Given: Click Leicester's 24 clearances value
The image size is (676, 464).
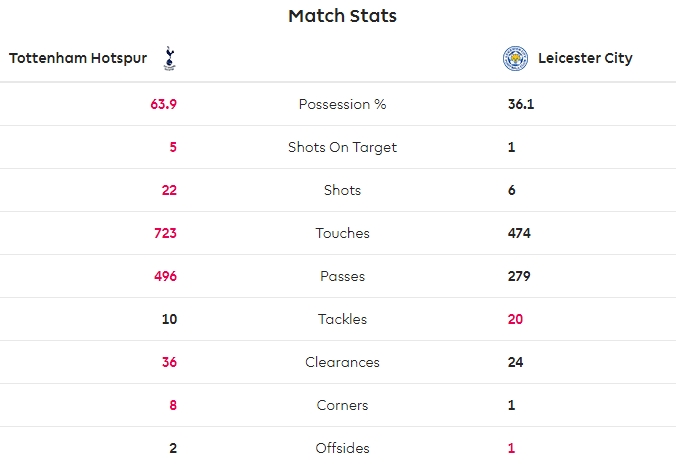Looking at the screenshot, I should click(x=516, y=362).
